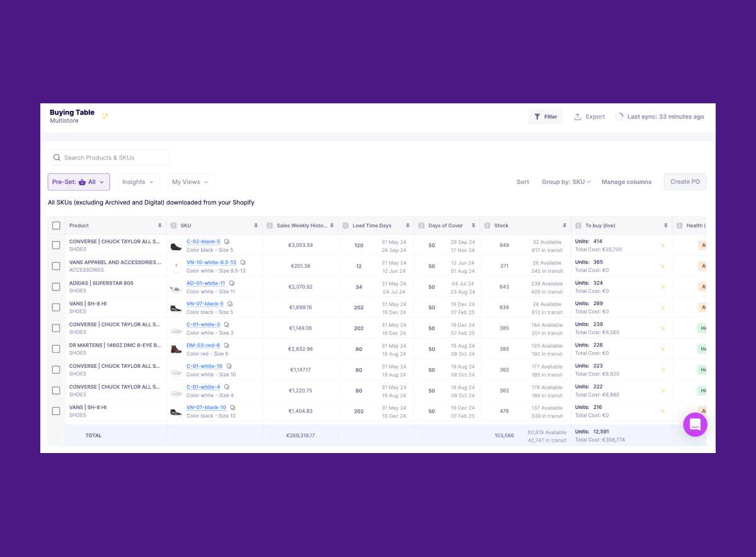Click in the Search Products & SKUs field
The image size is (756, 557).
click(108, 158)
